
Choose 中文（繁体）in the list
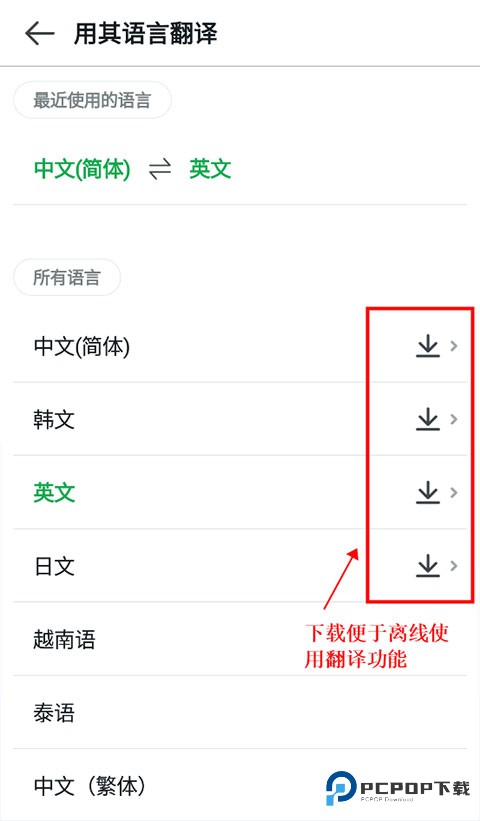point(240,785)
